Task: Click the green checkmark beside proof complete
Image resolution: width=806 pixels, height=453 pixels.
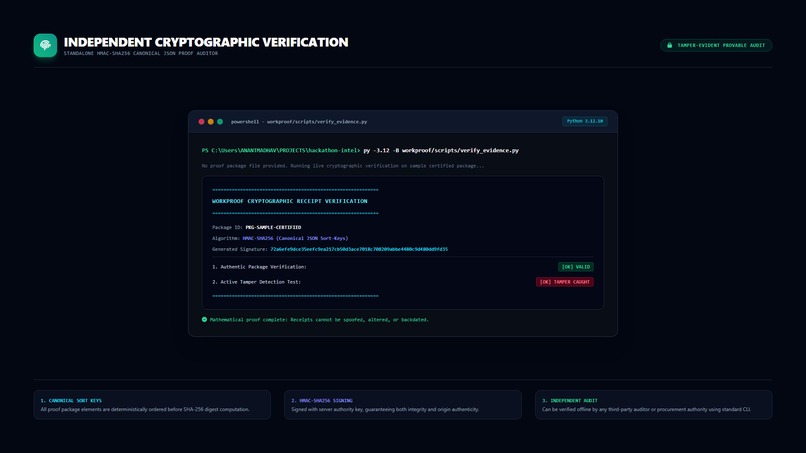Action: click(205, 319)
